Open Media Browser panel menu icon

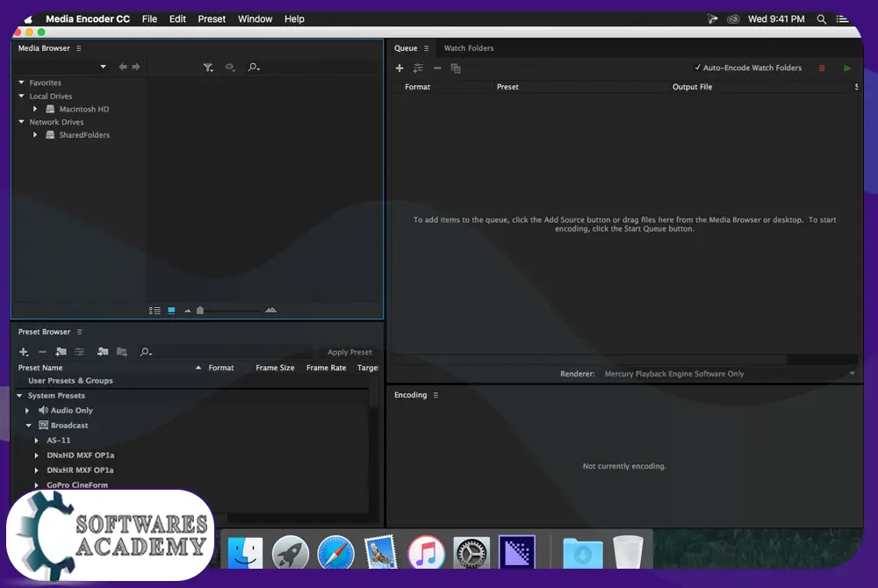(x=78, y=48)
